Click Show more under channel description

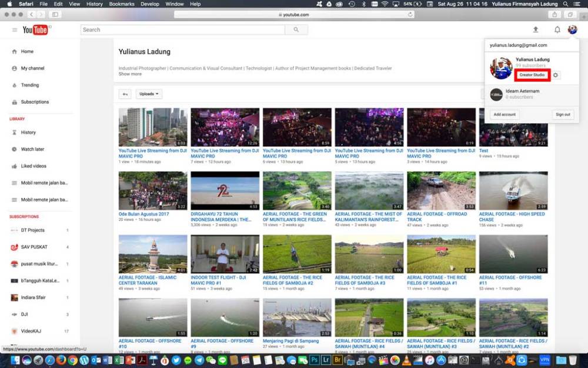[x=130, y=74]
